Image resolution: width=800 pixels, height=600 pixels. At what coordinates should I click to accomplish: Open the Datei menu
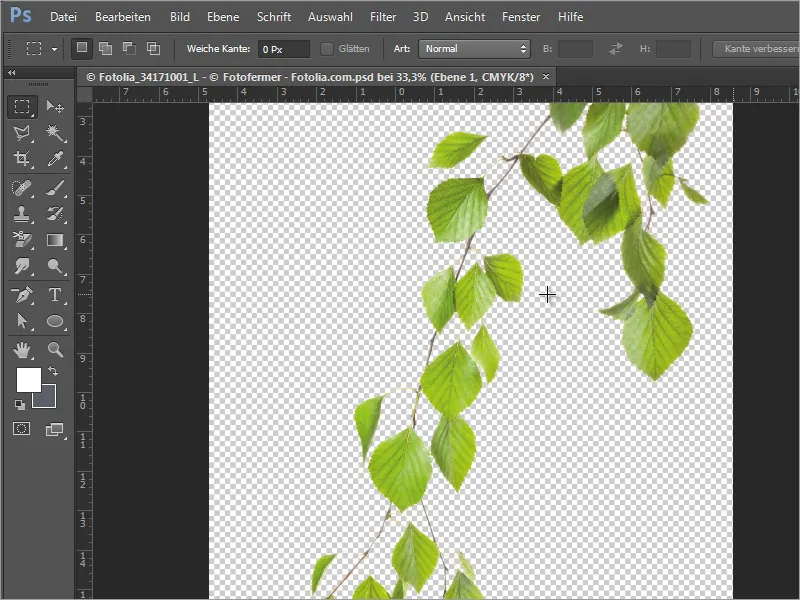click(63, 17)
